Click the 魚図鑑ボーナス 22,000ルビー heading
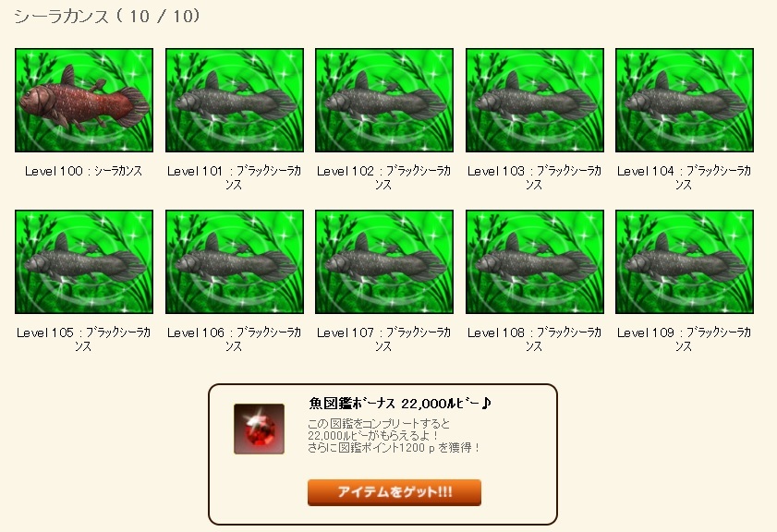This screenshot has height=532, width=777. click(x=399, y=404)
